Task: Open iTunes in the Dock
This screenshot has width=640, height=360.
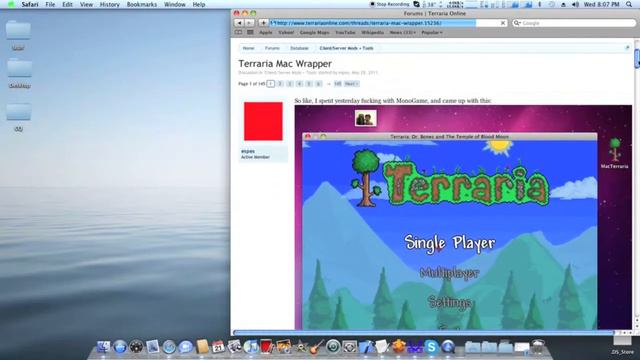Action: click(x=251, y=347)
